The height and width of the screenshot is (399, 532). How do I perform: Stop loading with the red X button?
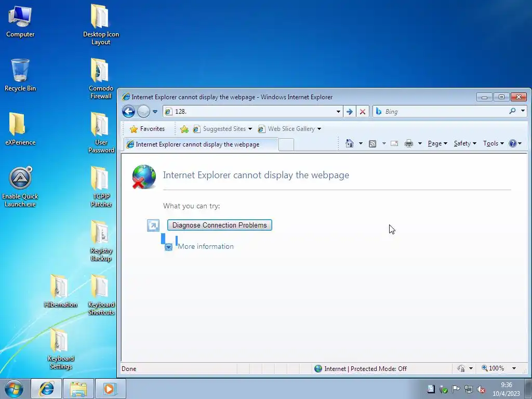tap(362, 112)
